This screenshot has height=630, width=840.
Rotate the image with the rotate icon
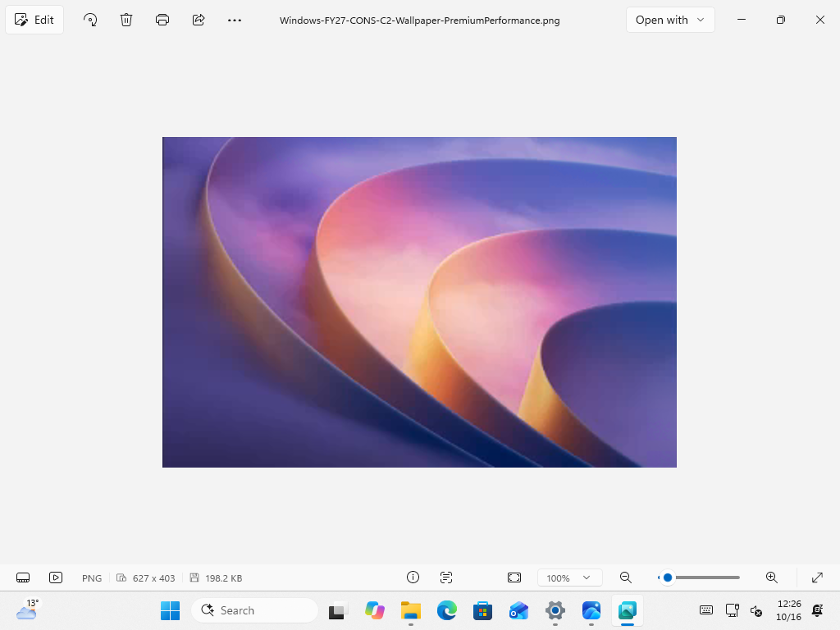tap(90, 20)
